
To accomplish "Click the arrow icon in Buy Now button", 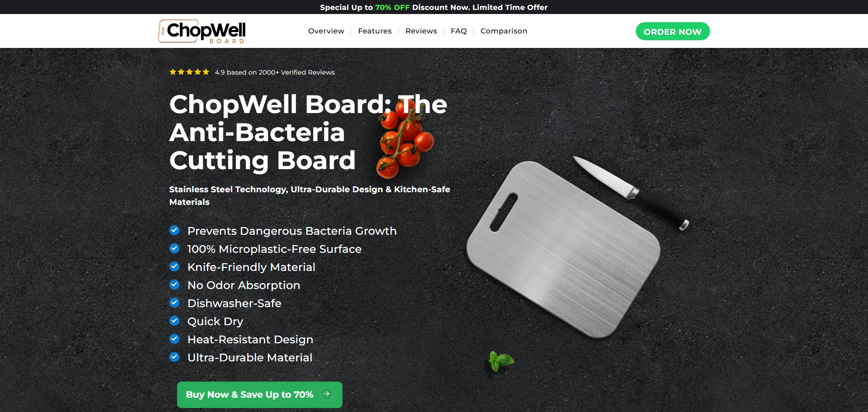I will [326, 394].
